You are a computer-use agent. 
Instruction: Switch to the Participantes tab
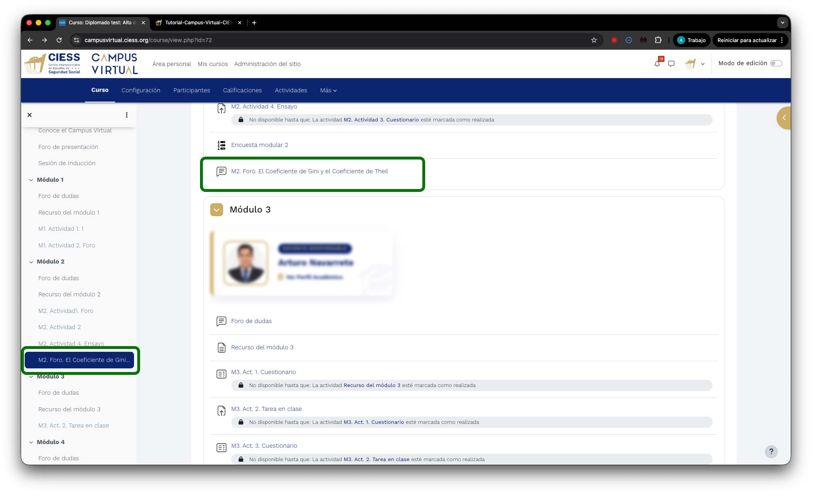192,90
